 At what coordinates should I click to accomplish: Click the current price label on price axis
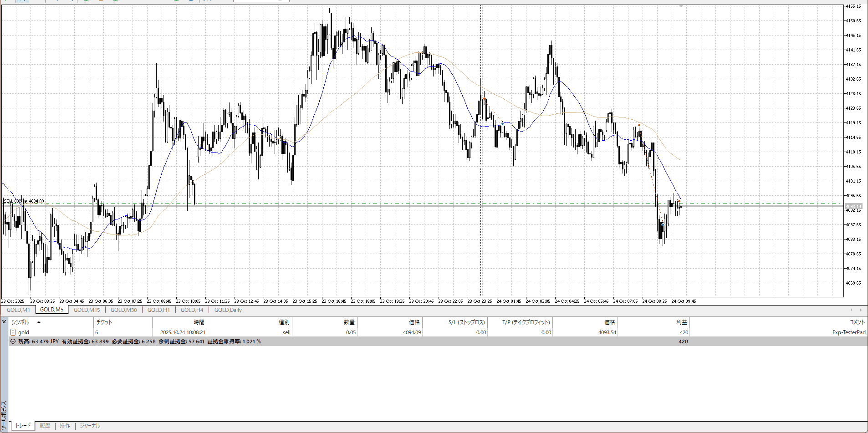pyautogui.click(x=853, y=207)
